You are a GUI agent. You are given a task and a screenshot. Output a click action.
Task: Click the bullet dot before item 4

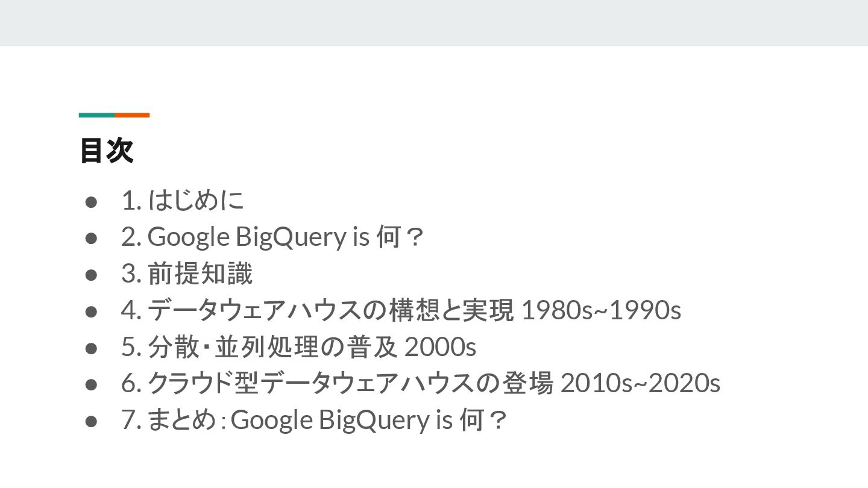[91, 311]
